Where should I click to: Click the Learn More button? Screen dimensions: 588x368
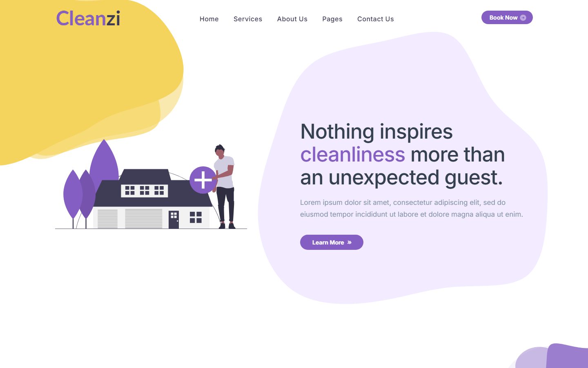[332, 242]
